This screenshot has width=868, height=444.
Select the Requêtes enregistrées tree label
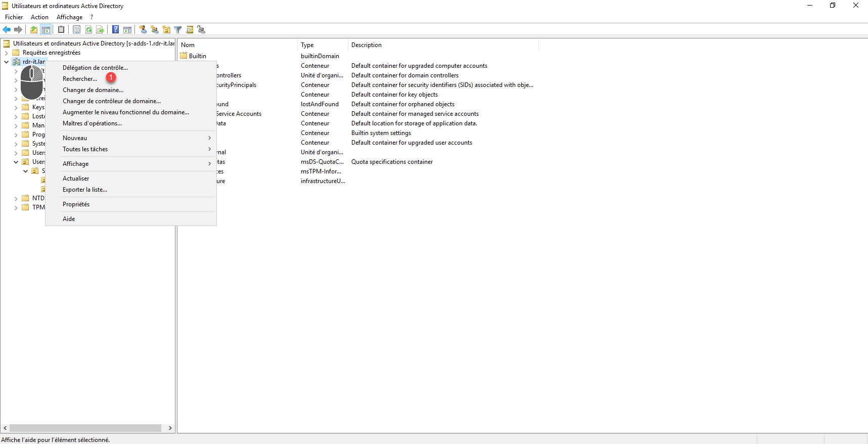[52, 53]
